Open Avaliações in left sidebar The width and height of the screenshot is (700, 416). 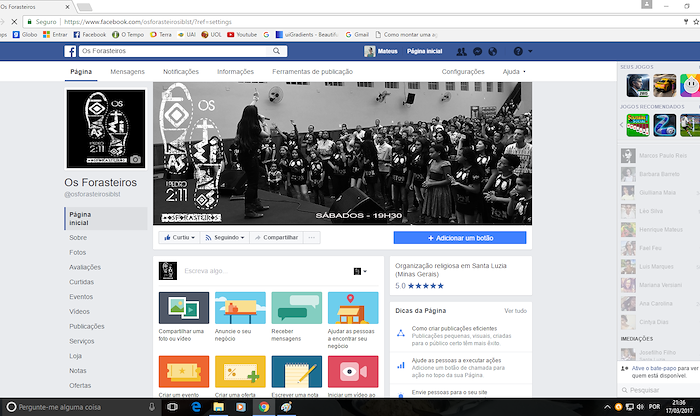coord(85,267)
